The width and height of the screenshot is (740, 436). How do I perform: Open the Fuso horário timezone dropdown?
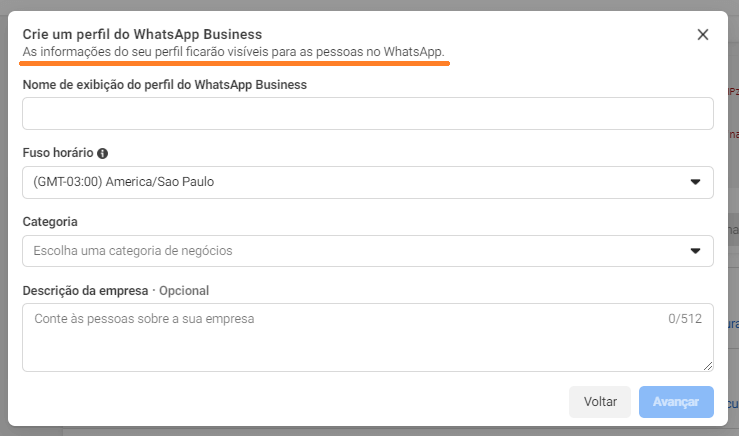367,182
